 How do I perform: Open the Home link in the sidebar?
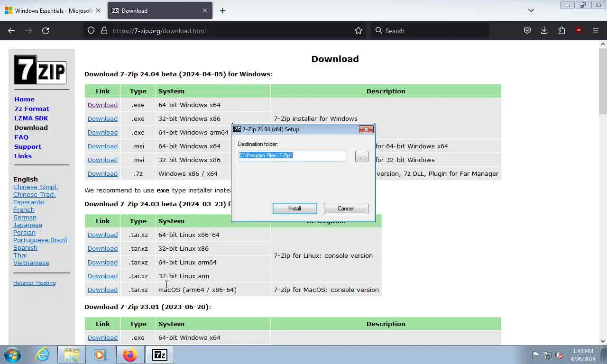pos(24,99)
